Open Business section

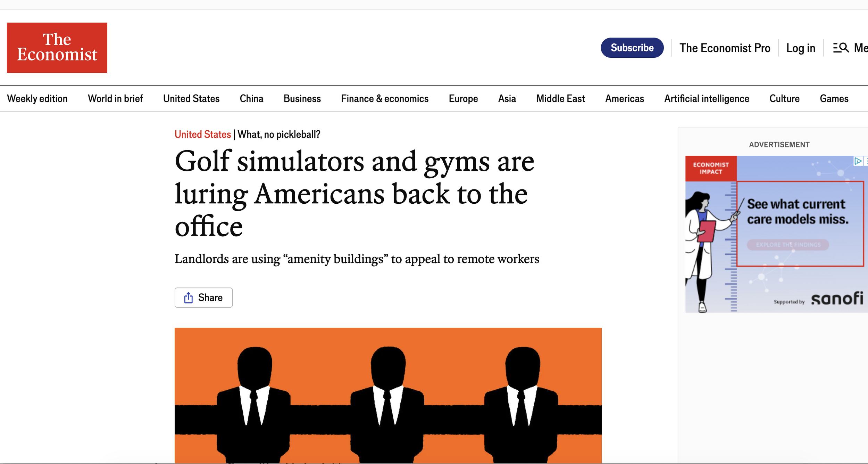click(302, 99)
